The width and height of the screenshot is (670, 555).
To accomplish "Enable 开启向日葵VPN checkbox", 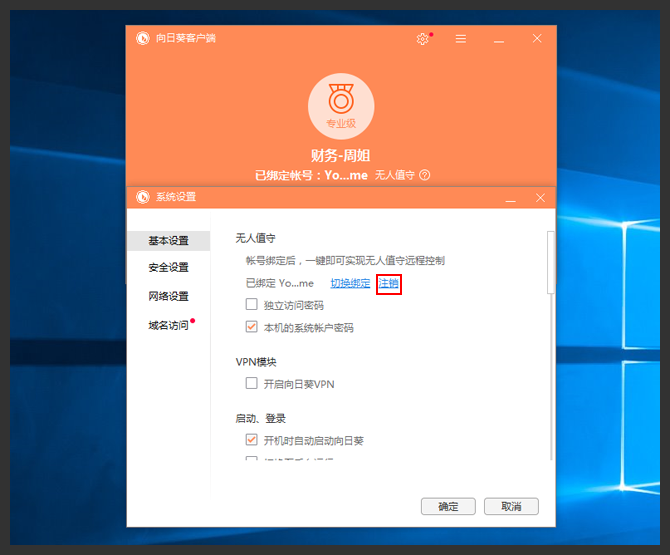I will coord(252,383).
